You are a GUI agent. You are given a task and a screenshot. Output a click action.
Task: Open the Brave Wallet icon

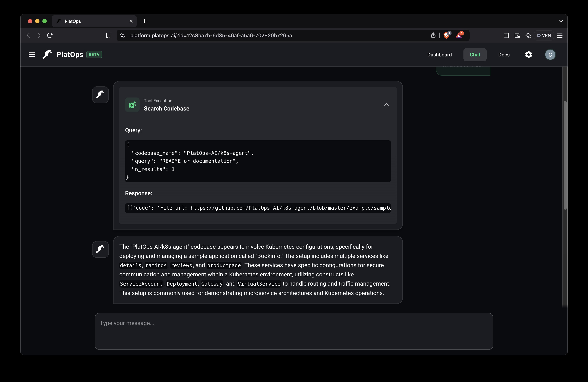click(x=517, y=35)
